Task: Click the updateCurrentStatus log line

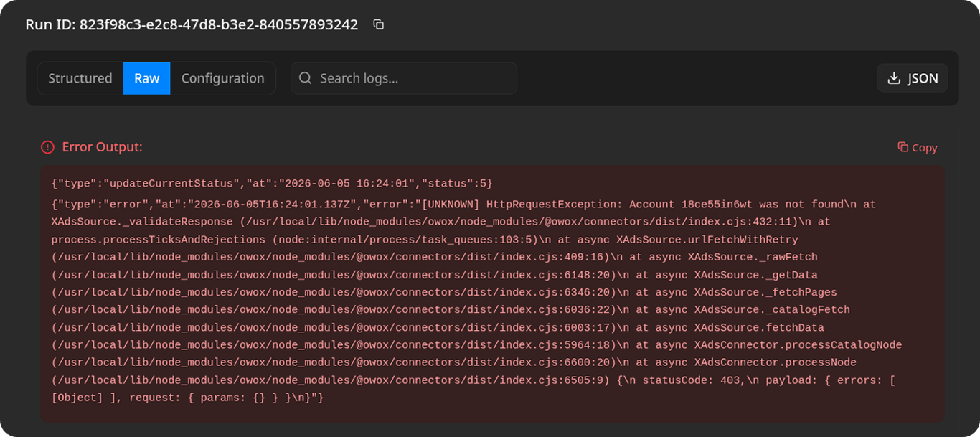Action: pos(272,184)
